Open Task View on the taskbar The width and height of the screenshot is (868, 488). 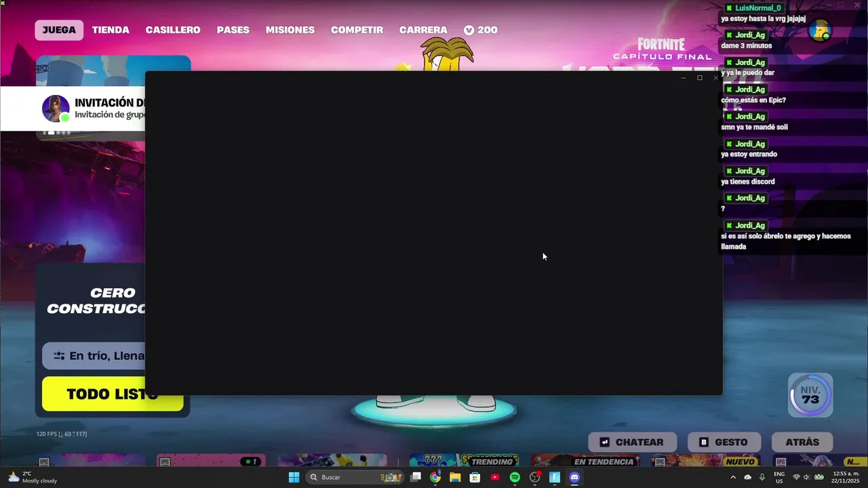416,477
